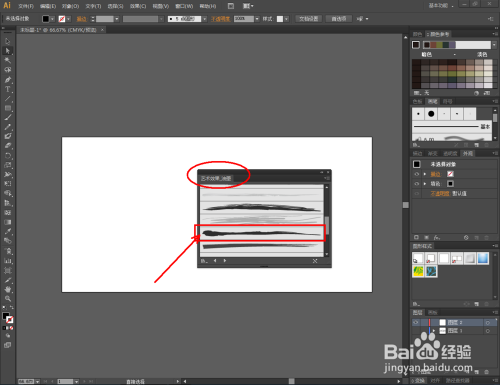Toggle visibility of layer 图层 2
The image size is (500, 385).
click(416, 322)
